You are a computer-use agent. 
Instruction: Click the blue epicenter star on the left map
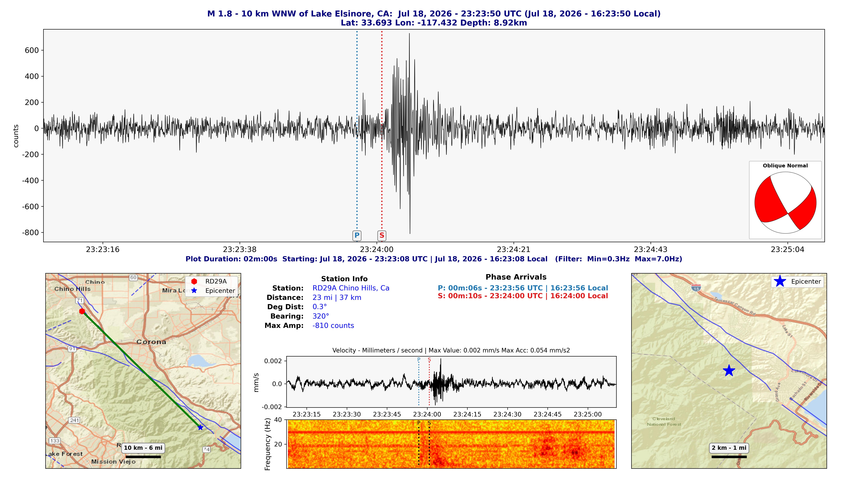(x=200, y=427)
